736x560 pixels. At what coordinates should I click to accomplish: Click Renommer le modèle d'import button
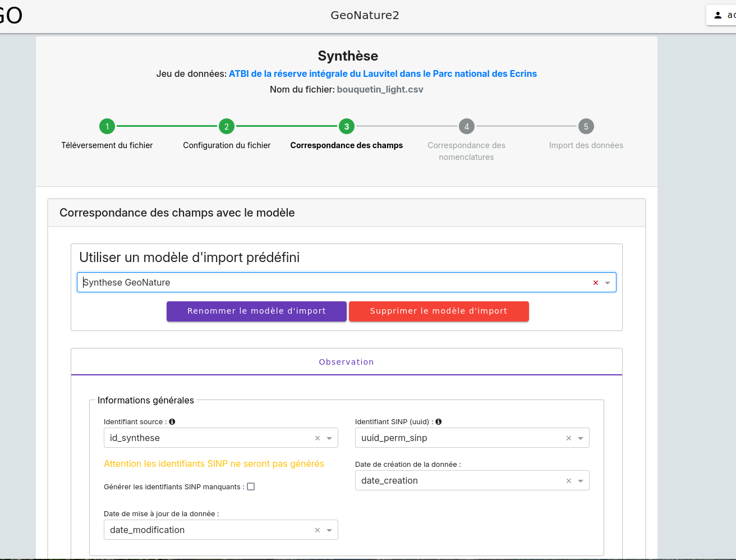tap(256, 311)
